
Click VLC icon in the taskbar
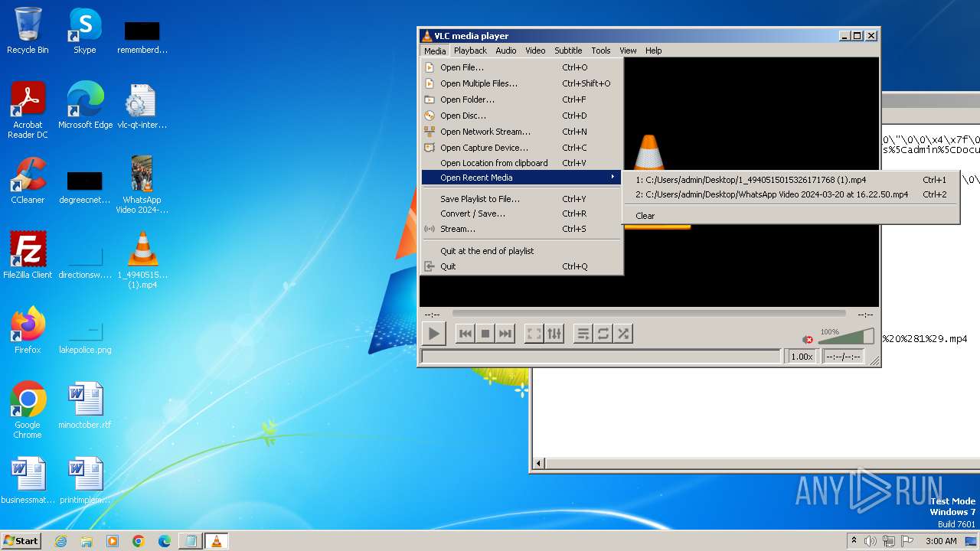point(216,541)
